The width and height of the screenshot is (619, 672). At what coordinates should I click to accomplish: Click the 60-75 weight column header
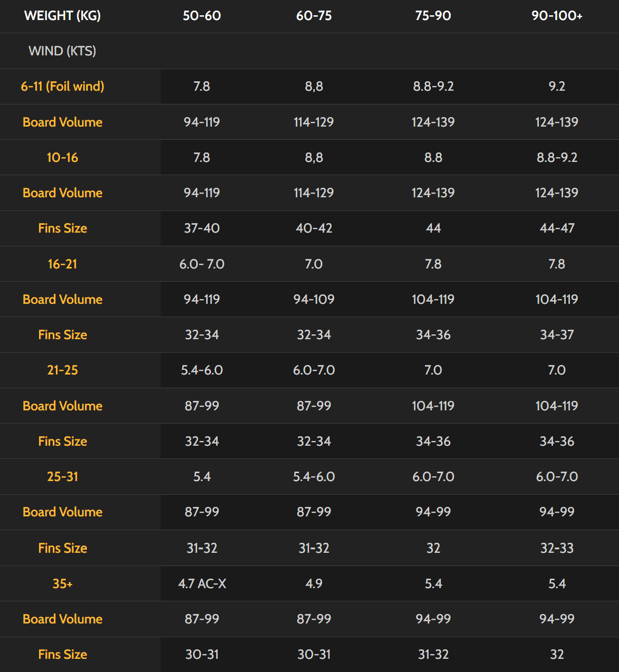coord(314,16)
